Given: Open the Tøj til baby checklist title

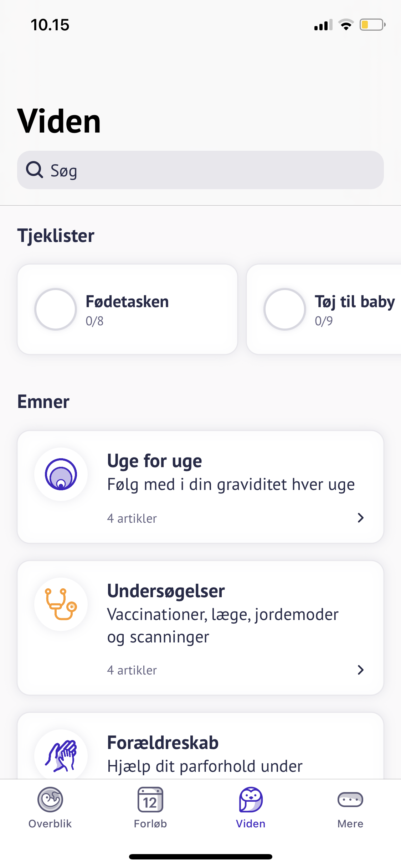Looking at the screenshot, I should pyautogui.click(x=355, y=302).
